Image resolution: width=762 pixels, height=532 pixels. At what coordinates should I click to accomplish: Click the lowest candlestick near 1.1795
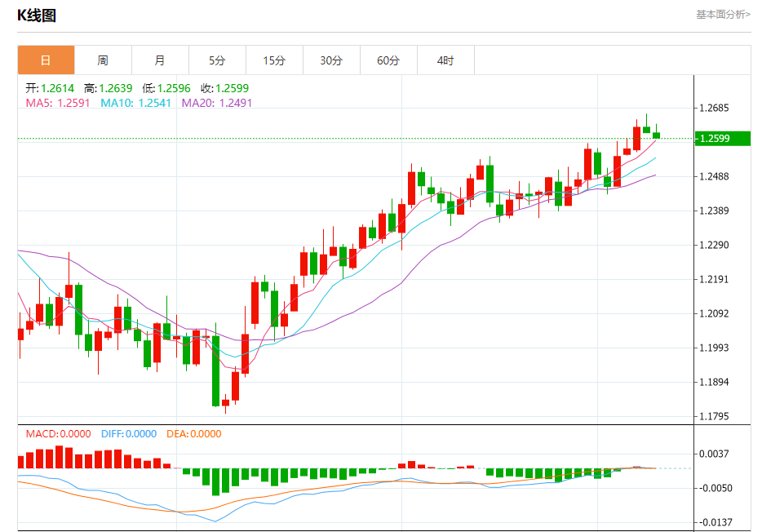tap(225, 402)
